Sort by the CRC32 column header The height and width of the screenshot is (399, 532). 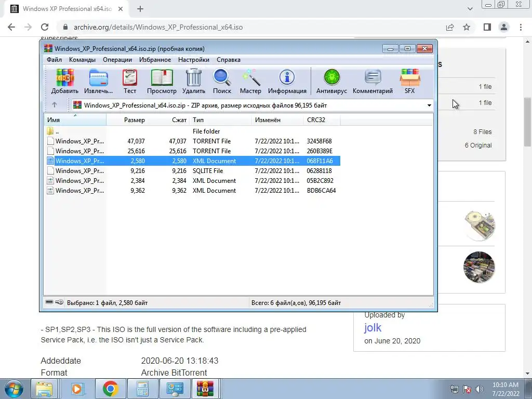[x=322, y=120]
